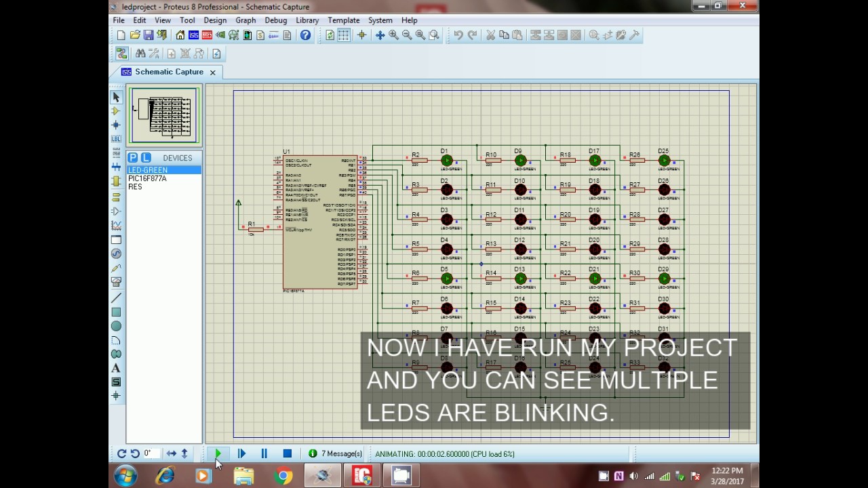Stop the simulation
The height and width of the screenshot is (488, 868).
point(288,453)
